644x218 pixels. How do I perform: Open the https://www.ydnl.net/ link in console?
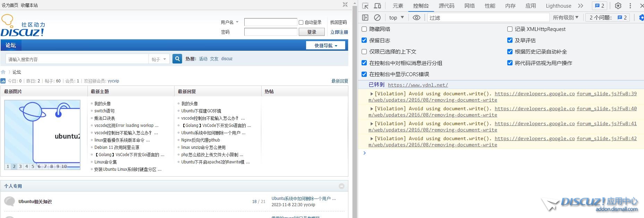click(x=418, y=85)
